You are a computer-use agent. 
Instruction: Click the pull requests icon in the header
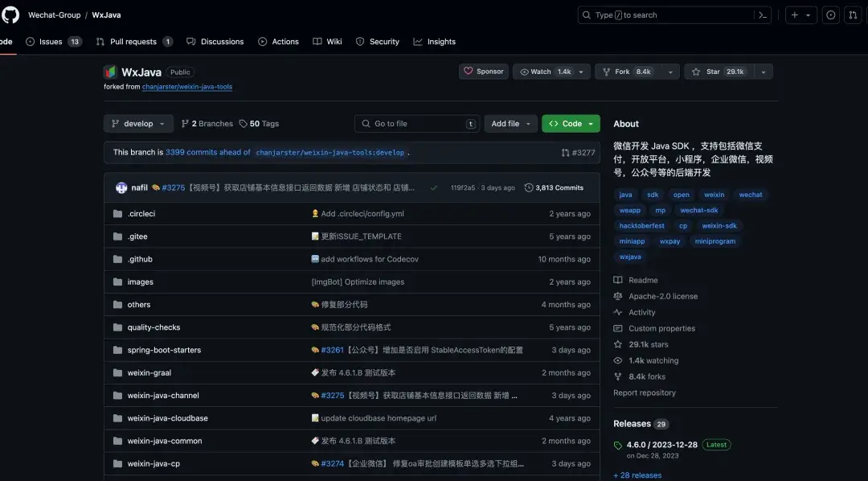854,14
